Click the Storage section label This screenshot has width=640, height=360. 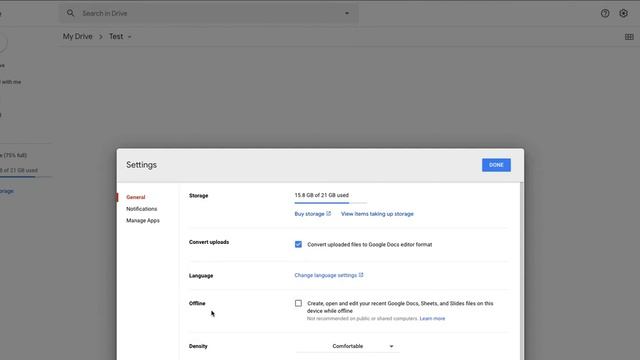(198, 196)
